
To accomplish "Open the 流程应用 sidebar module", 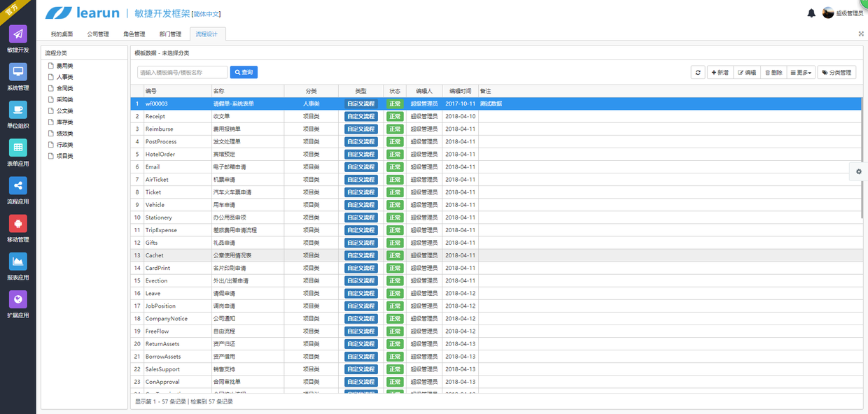I will pos(18,190).
